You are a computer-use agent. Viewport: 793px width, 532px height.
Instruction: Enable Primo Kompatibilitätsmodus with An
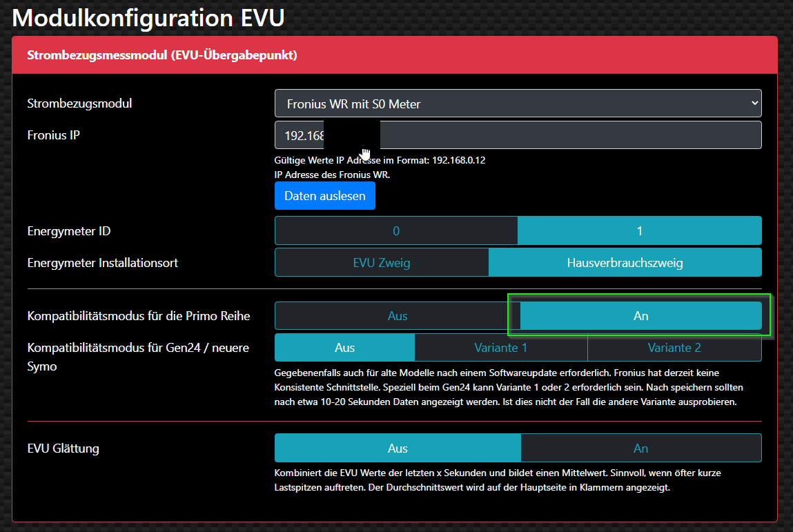coord(640,316)
